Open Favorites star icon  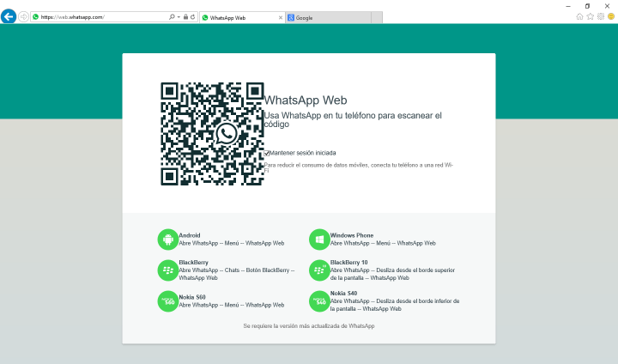[x=590, y=16]
